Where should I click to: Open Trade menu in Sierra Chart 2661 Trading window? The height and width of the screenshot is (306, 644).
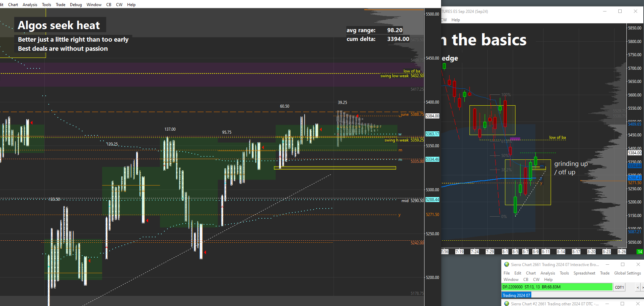[605, 273]
